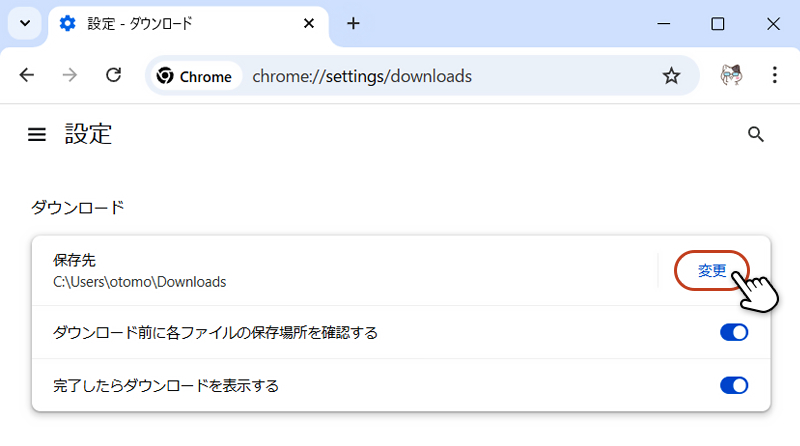The height and width of the screenshot is (446, 800).
Task: Open the tab search dropdown arrow
Action: point(24,23)
